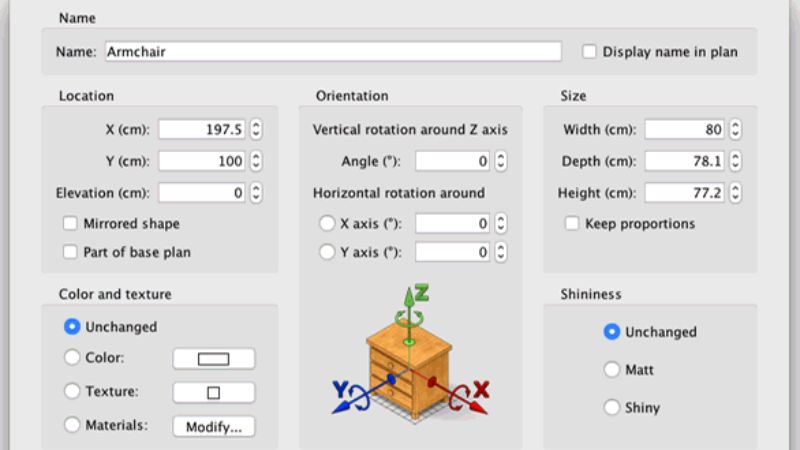Select the Y axis rotation radio button
The image size is (800, 450).
coord(327,252)
